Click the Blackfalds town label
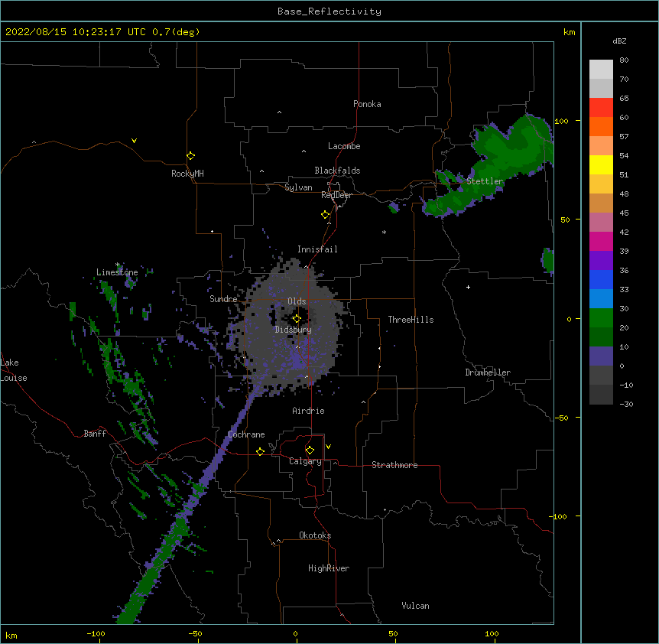The width and height of the screenshot is (659, 644). (337, 171)
